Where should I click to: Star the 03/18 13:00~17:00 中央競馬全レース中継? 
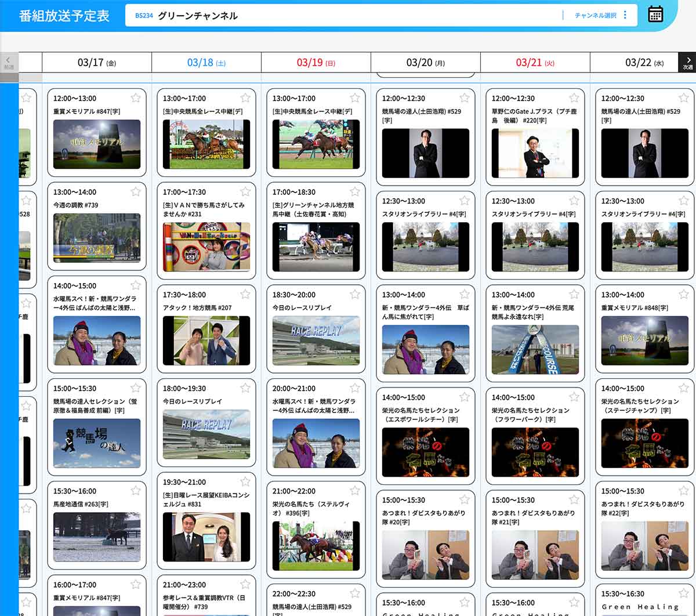(x=245, y=98)
